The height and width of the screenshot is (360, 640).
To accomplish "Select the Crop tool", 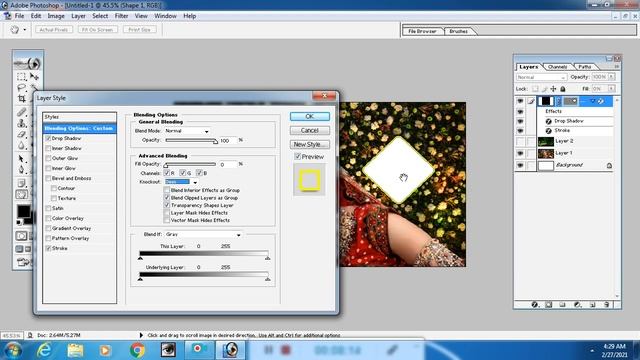I will point(22,98).
